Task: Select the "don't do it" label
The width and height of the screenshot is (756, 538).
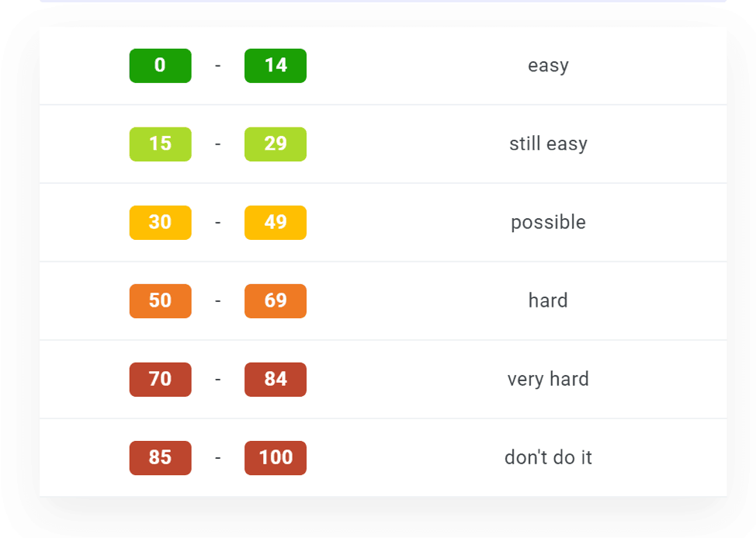Action: tap(548, 457)
